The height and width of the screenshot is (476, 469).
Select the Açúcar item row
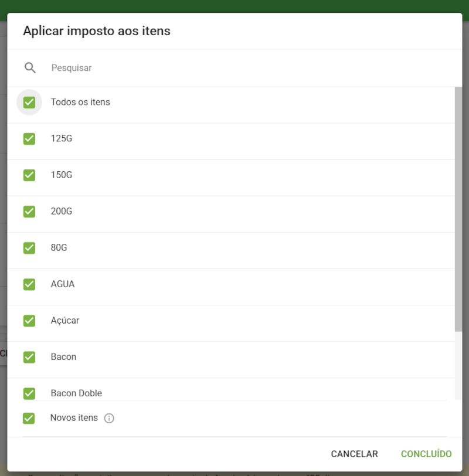pyautogui.click(x=63, y=321)
